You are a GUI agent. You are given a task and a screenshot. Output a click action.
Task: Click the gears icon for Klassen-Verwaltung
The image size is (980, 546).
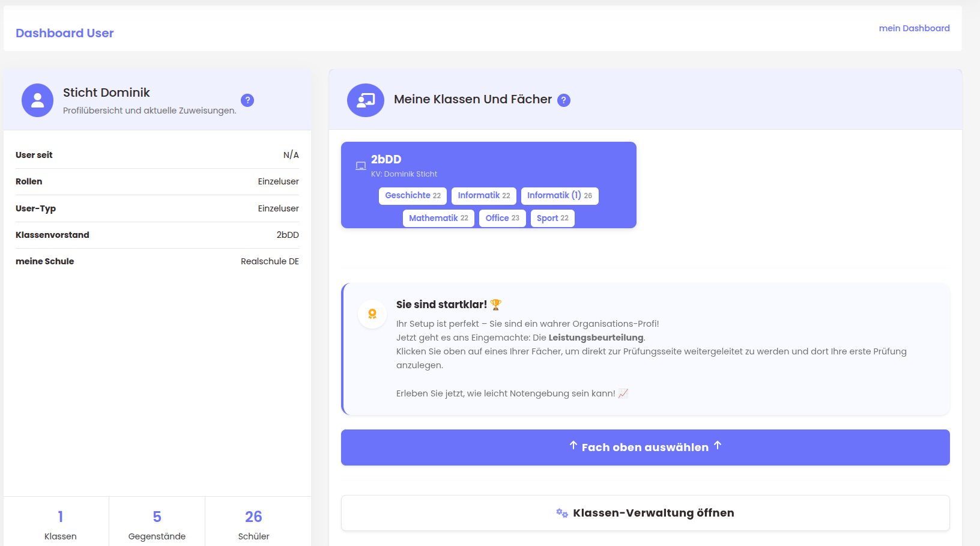point(561,513)
